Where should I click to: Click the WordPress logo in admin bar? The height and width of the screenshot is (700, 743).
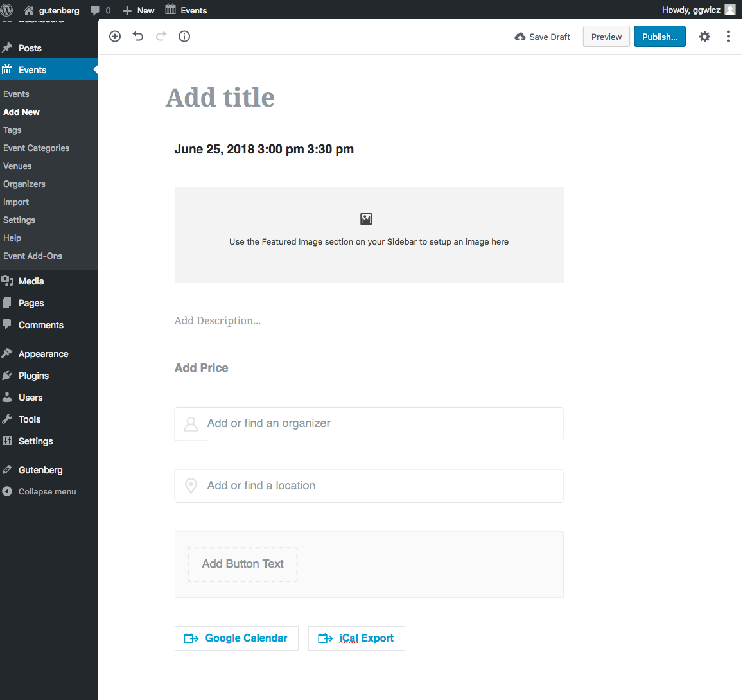pyautogui.click(x=8, y=10)
